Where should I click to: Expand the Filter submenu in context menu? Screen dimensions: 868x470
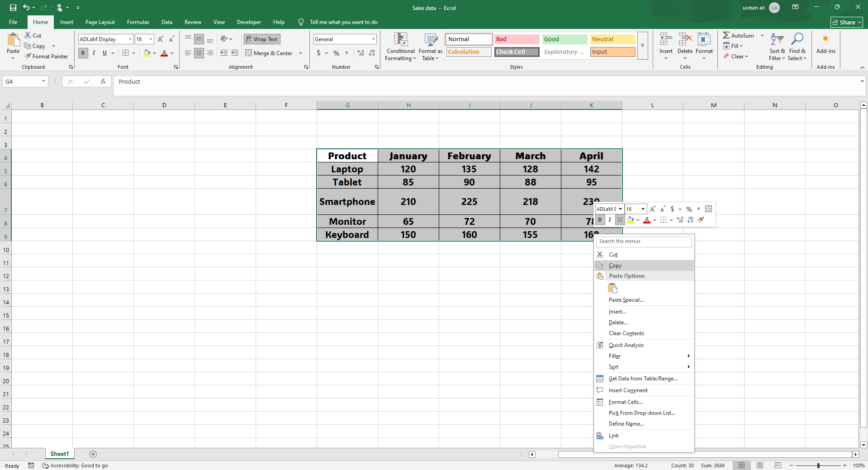644,356
